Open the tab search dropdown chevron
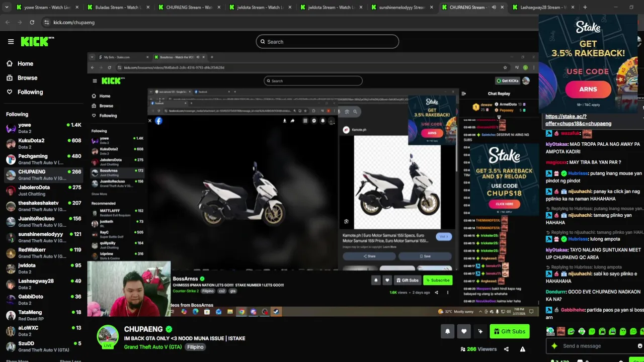Image resolution: width=644 pixels, height=362 pixels. coord(7,7)
